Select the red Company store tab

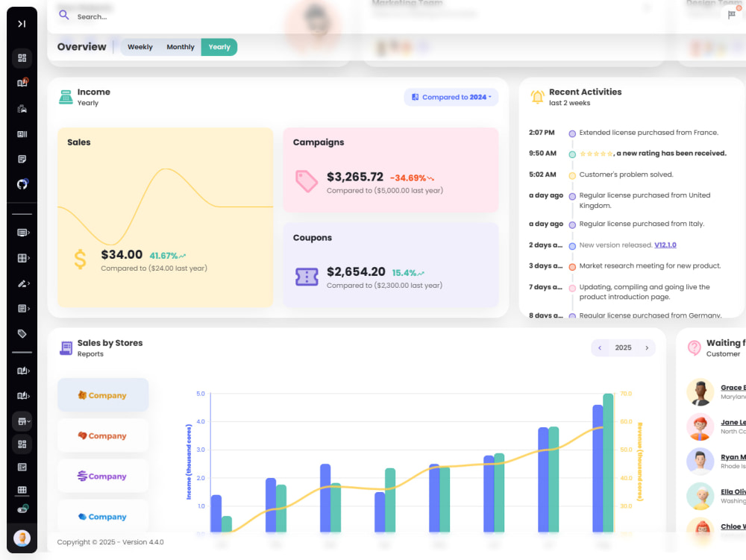[x=103, y=435]
